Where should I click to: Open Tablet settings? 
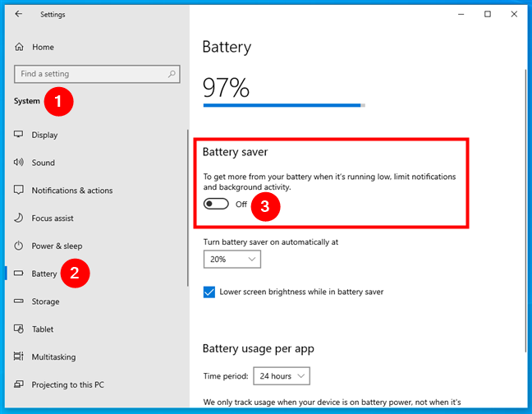(96, 329)
